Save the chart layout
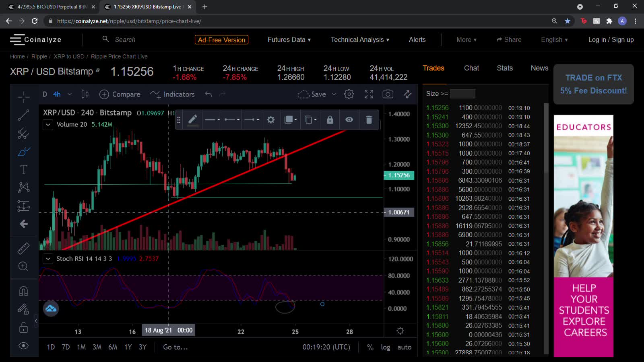The height and width of the screenshot is (362, 644). point(312,94)
